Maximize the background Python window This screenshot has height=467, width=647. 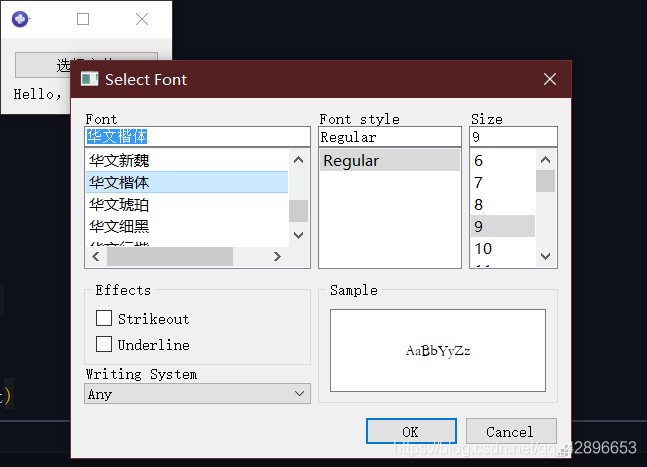83,19
